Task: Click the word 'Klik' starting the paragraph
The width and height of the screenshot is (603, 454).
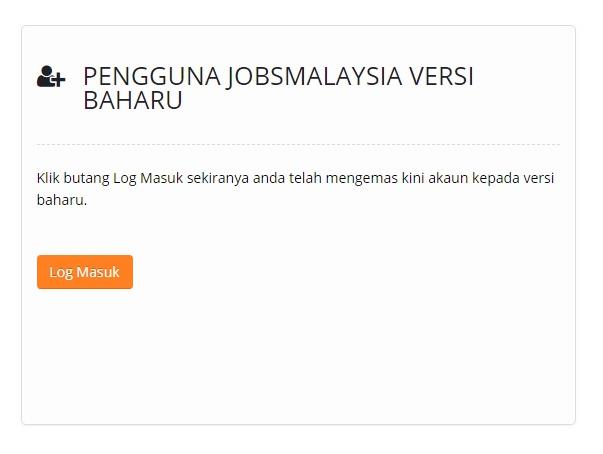Action: (x=48, y=178)
